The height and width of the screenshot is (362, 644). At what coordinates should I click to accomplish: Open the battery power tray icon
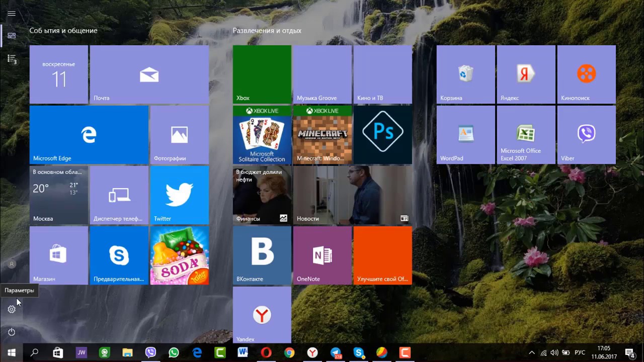click(x=566, y=353)
